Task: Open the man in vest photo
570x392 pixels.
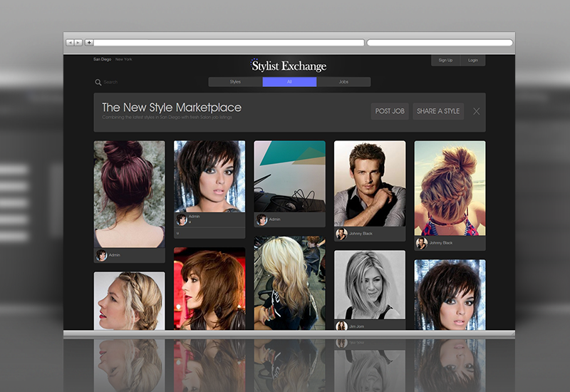Action: (x=370, y=184)
